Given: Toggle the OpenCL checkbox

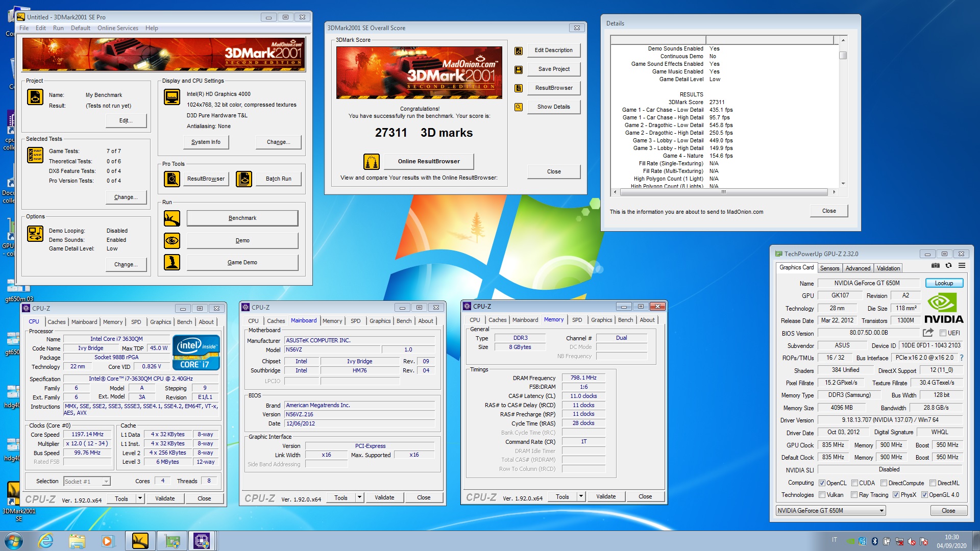Looking at the screenshot, I should click(822, 483).
